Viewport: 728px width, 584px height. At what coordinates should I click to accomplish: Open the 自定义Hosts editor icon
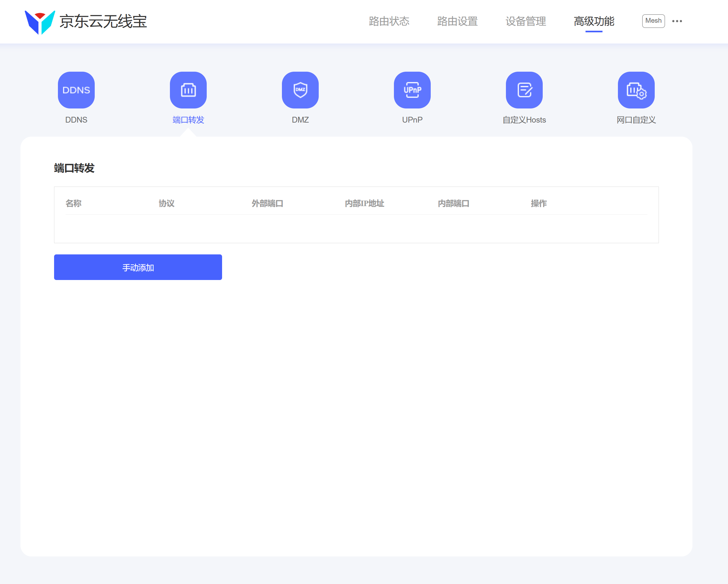click(524, 90)
